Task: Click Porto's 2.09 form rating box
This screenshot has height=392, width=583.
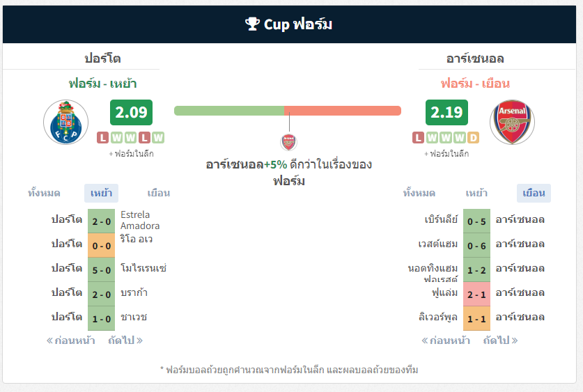Action: click(x=131, y=112)
